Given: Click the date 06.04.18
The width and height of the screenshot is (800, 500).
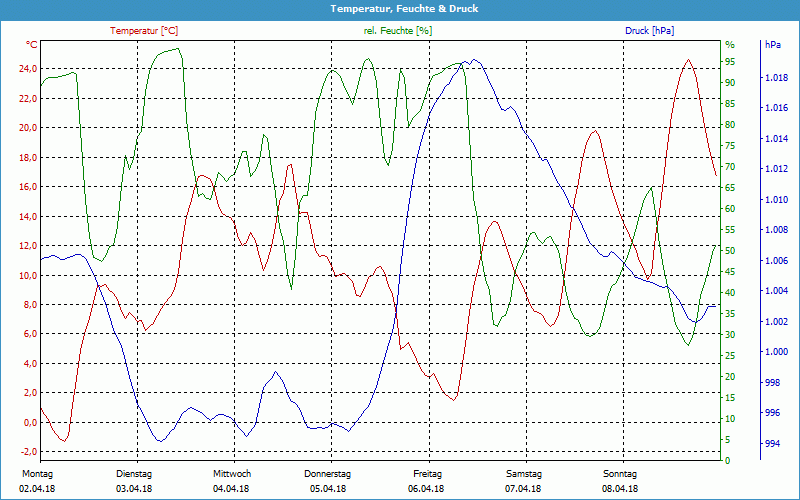Looking at the screenshot, I should 426,489.
